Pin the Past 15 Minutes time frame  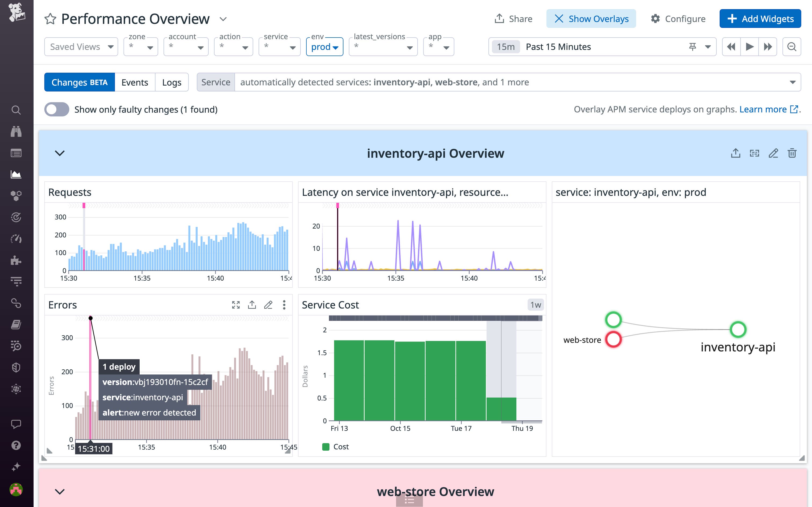[692, 47]
